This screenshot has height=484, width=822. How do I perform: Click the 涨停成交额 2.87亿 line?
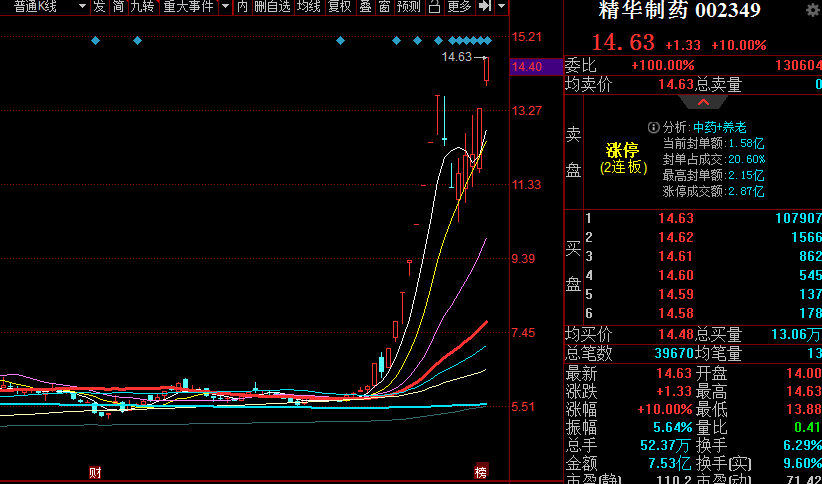click(x=713, y=191)
